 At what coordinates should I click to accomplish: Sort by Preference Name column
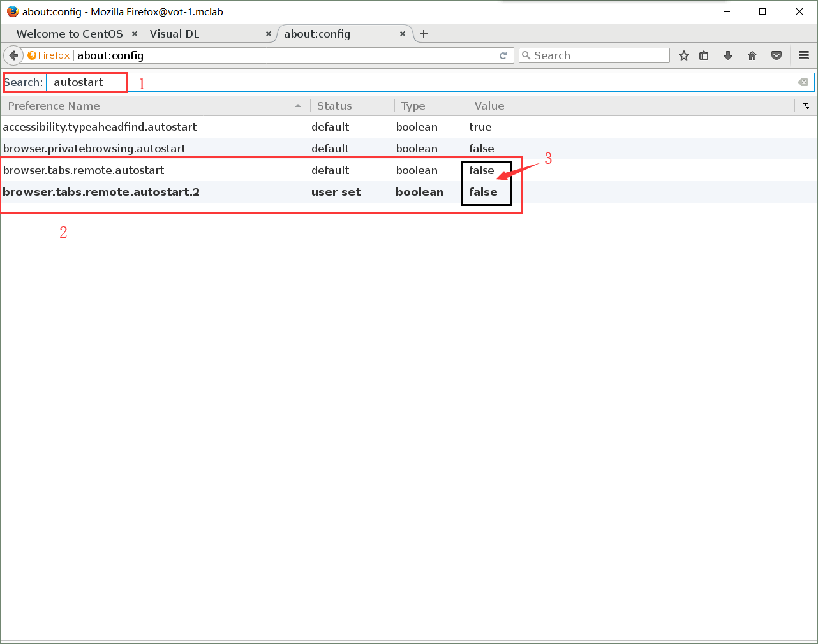coord(154,106)
